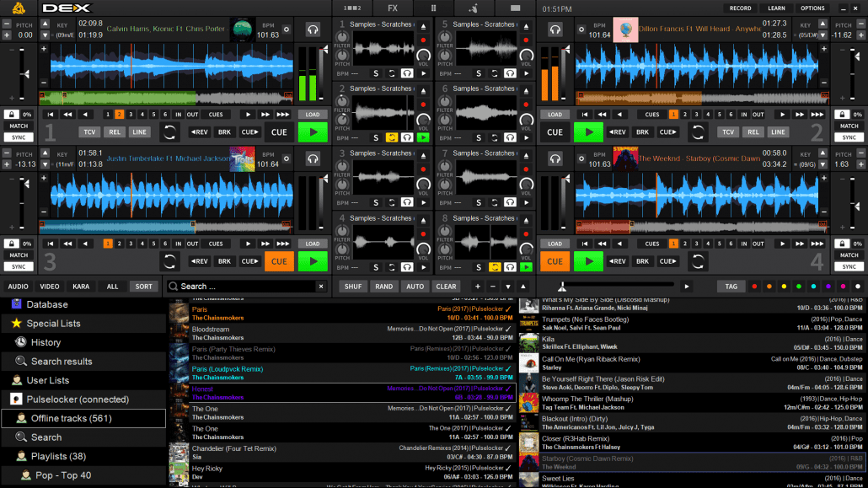
Task: Start playback on deck 1
Action: pyautogui.click(x=313, y=132)
